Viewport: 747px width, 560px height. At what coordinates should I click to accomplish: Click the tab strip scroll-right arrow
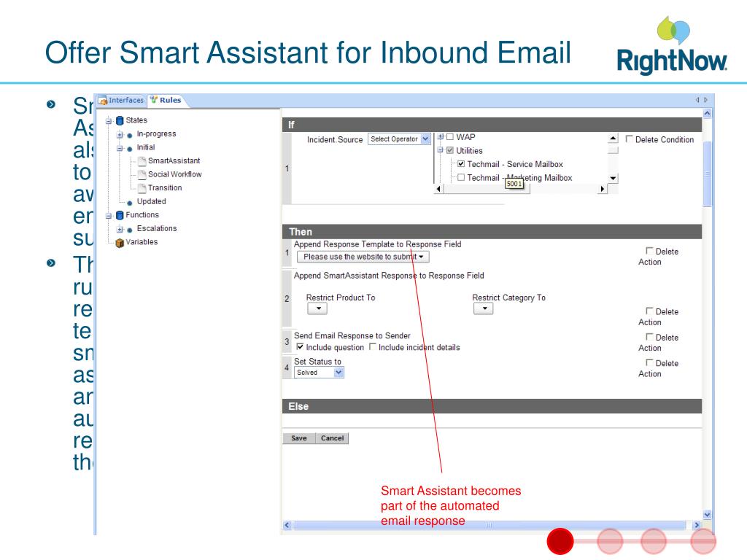tap(705, 100)
